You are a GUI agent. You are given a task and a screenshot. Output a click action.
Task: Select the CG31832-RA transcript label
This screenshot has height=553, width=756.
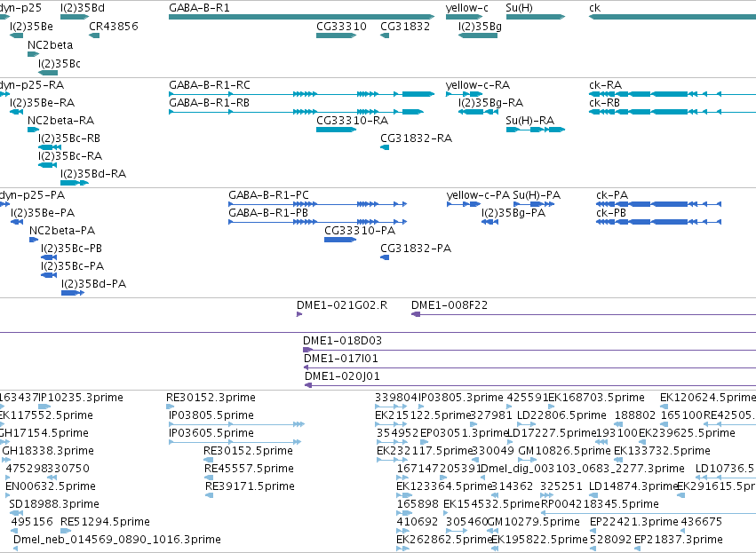[416, 138]
